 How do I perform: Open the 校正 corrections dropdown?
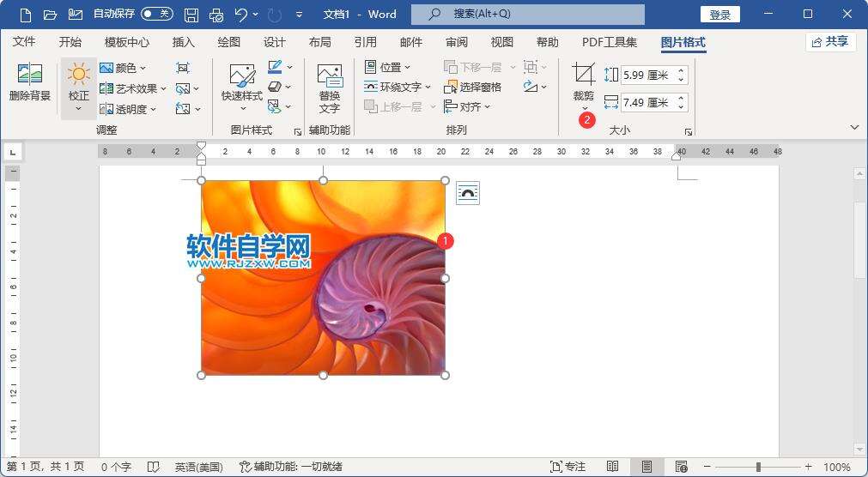[79, 88]
